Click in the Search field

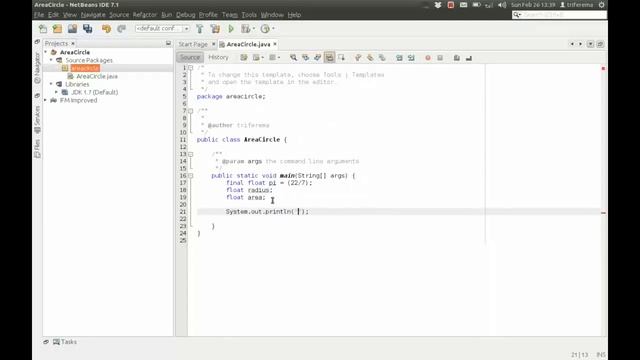(560, 15)
